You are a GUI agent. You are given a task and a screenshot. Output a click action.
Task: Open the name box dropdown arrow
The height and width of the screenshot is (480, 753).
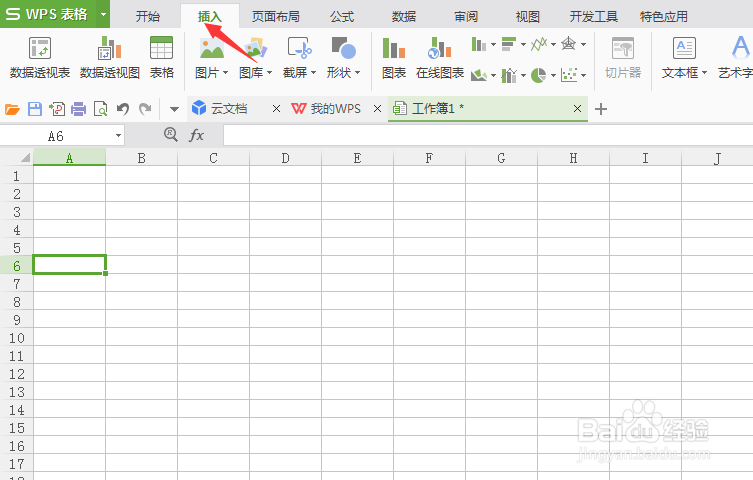[x=118, y=136]
